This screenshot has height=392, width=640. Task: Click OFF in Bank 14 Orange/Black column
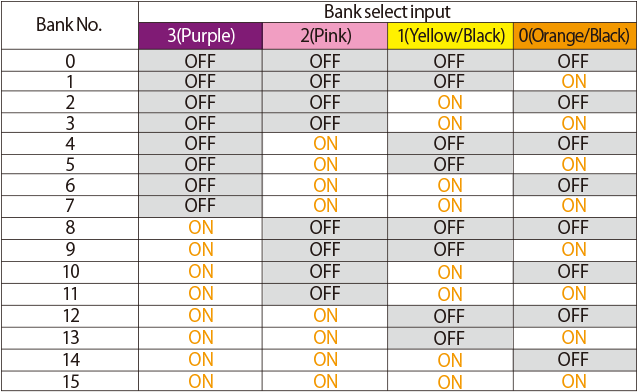pos(574,360)
